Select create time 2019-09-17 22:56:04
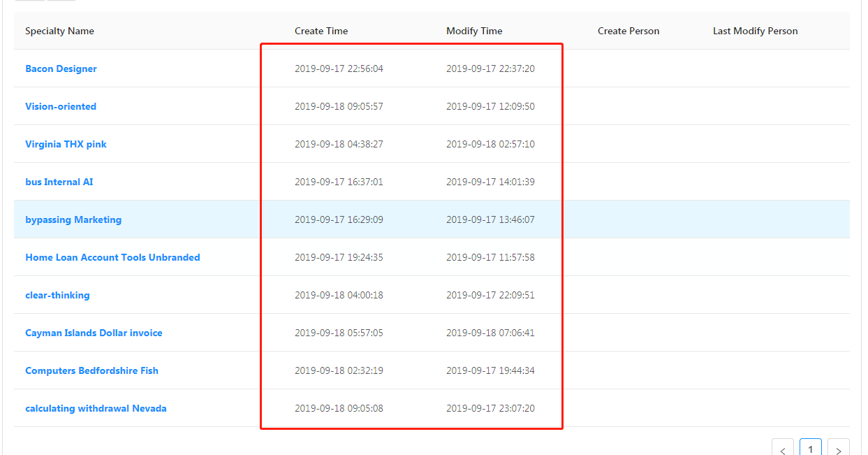This screenshot has width=868, height=455. coord(339,68)
